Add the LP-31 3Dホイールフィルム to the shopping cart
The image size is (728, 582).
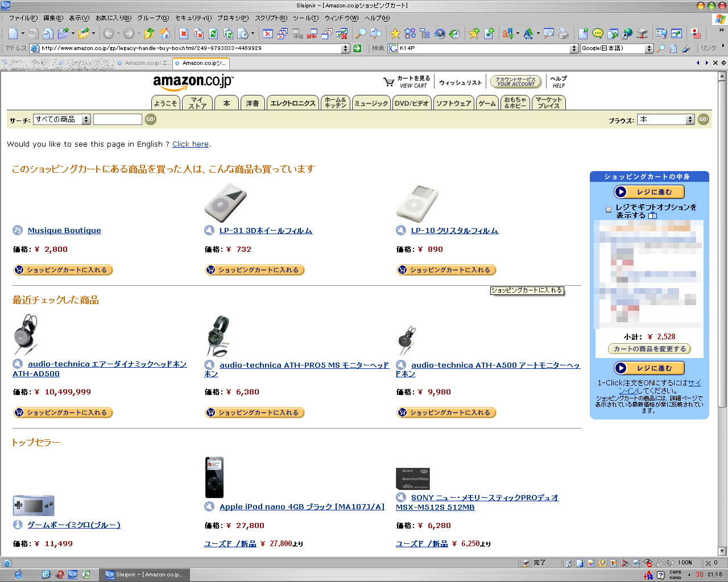click(x=255, y=270)
